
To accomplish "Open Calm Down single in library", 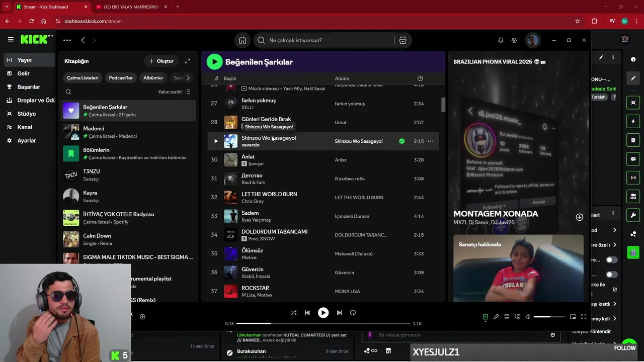I will point(128,239).
